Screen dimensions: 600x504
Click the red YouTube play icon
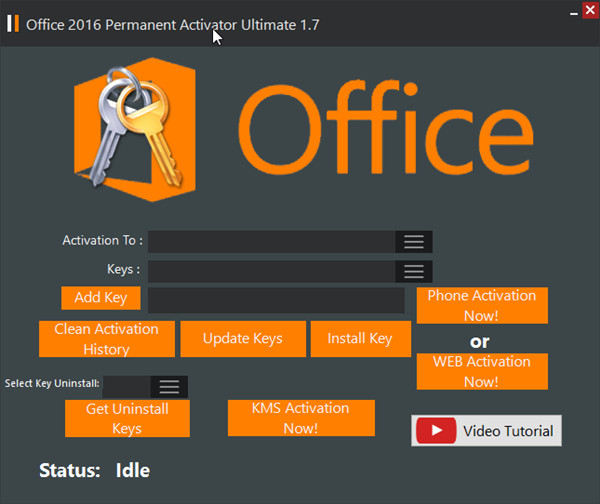[436, 431]
